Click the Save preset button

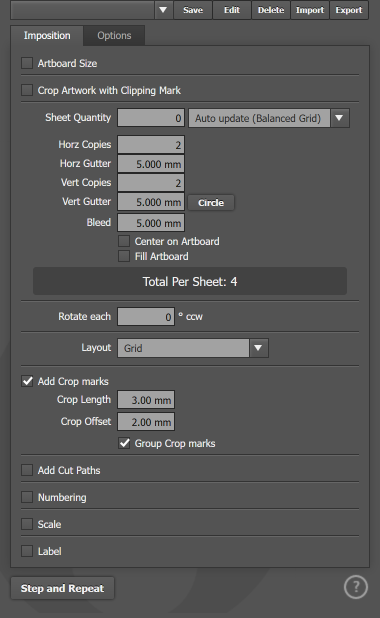193,10
